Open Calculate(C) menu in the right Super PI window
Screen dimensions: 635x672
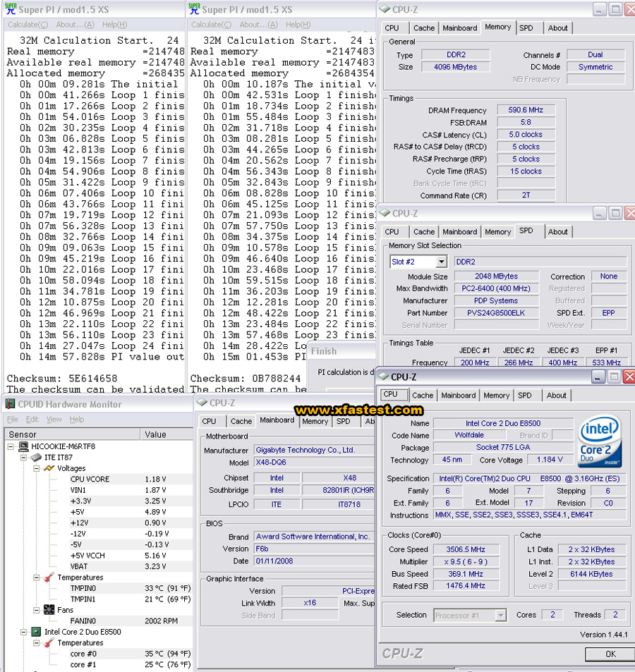click(x=212, y=25)
